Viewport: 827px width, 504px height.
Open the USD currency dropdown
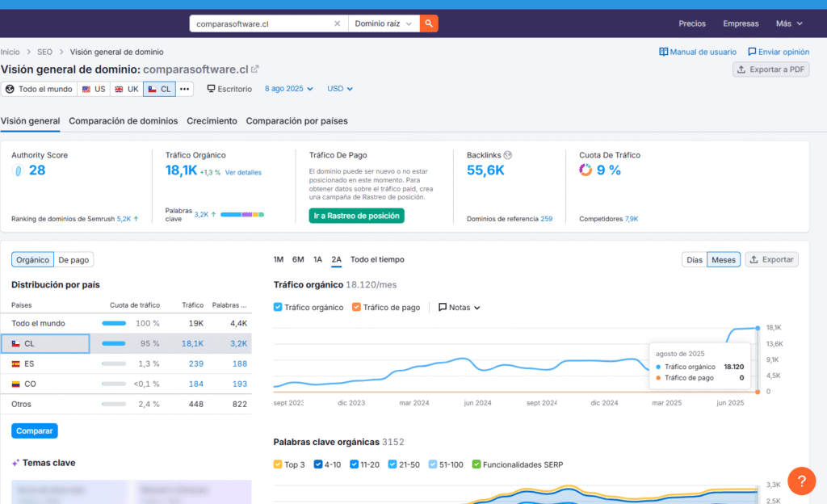pos(340,89)
